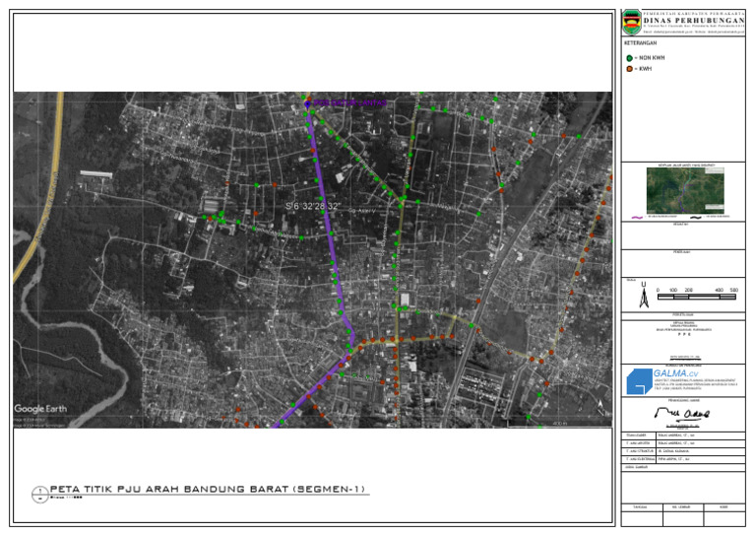Click the black route line legend sample

695,215
